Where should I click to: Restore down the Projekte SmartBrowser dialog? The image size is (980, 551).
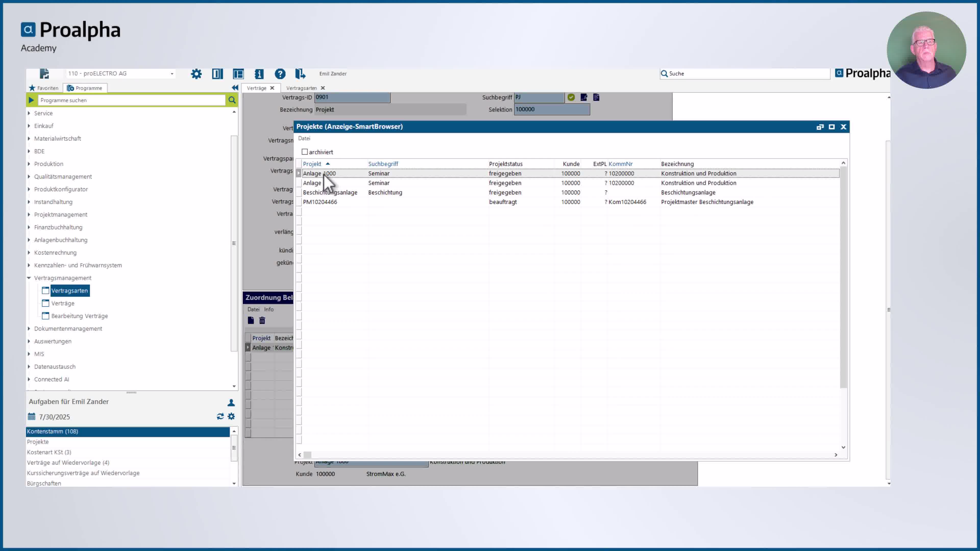(x=820, y=127)
